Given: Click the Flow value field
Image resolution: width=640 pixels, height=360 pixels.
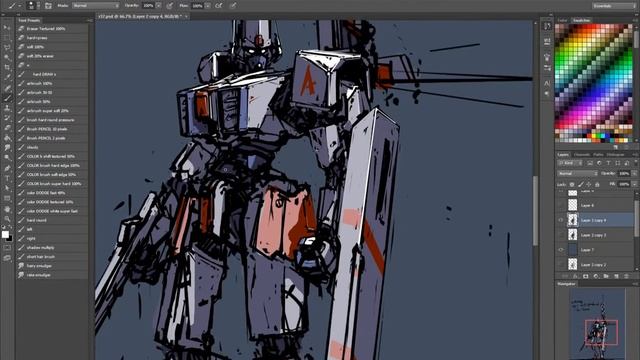Looking at the screenshot, I should [x=197, y=6].
